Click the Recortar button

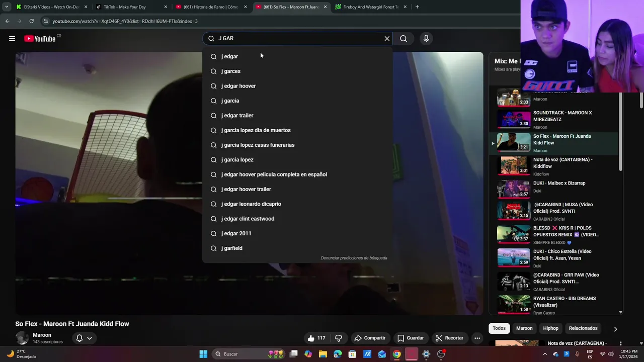point(450,338)
